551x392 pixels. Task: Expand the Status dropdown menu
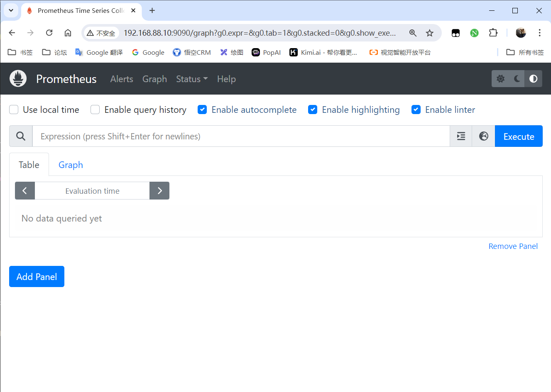[192, 79]
